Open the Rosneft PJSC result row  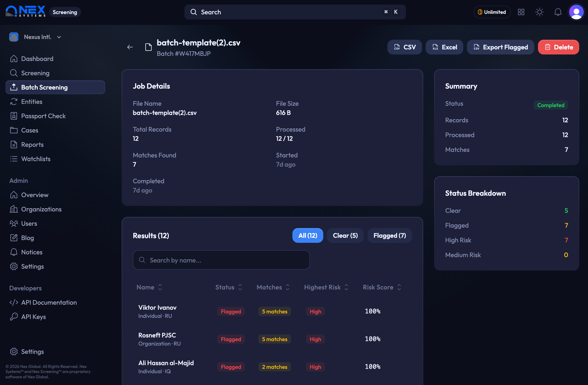272,339
